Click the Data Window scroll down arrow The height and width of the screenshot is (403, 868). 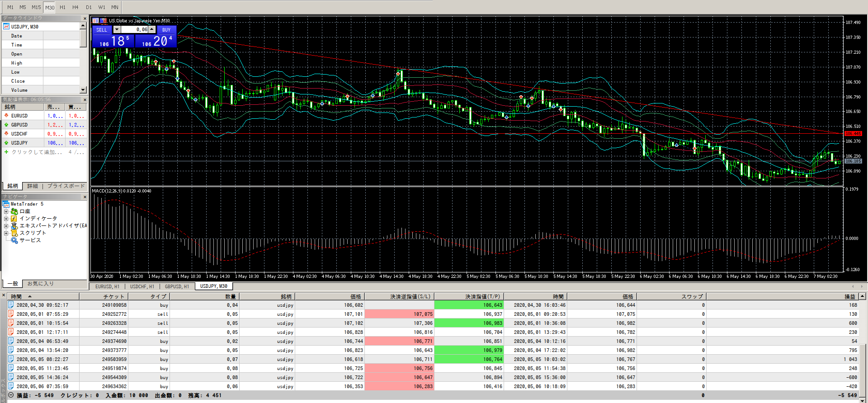(83, 90)
